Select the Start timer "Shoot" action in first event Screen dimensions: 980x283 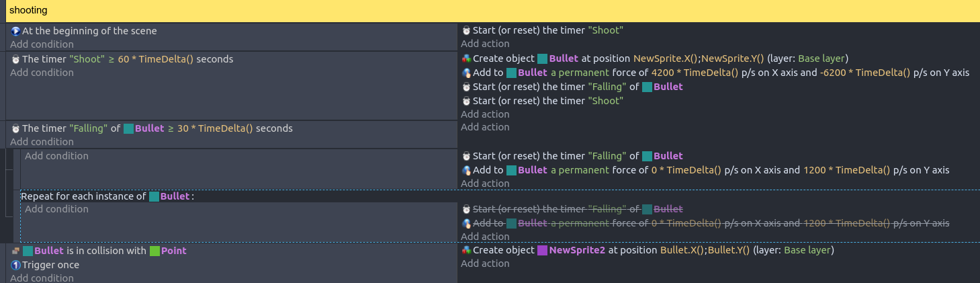tap(548, 30)
